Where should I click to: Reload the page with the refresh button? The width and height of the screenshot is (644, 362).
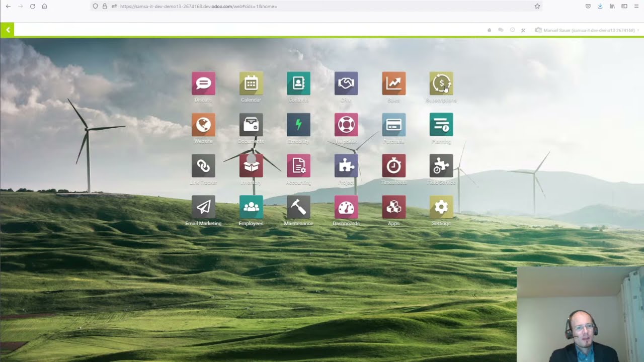point(32,6)
